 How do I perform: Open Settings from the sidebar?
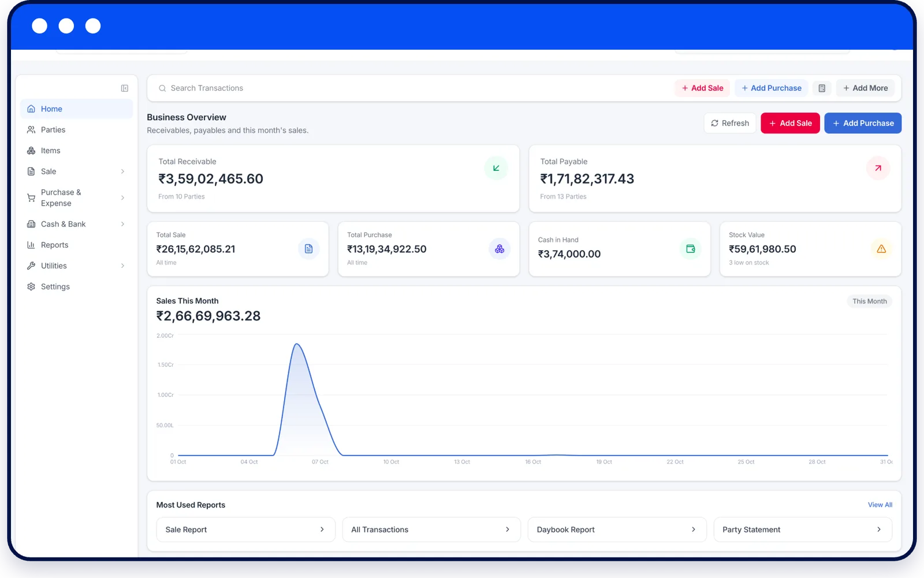(x=76, y=286)
